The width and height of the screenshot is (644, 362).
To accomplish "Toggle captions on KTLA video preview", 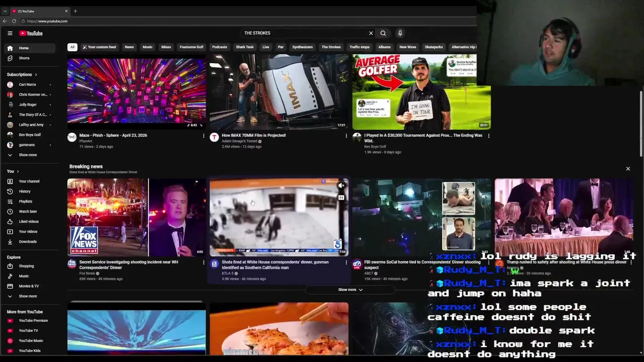I will coord(341,198).
